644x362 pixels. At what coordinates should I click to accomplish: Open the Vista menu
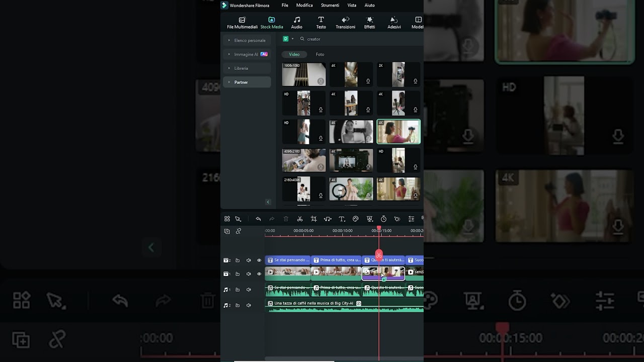(352, 5)
